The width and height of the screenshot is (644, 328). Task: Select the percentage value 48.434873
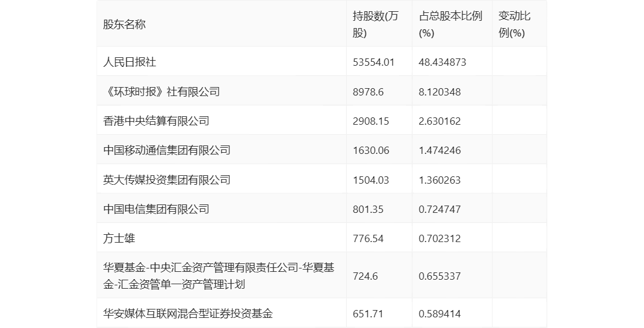pyautogui.click(x=442, y=62)
